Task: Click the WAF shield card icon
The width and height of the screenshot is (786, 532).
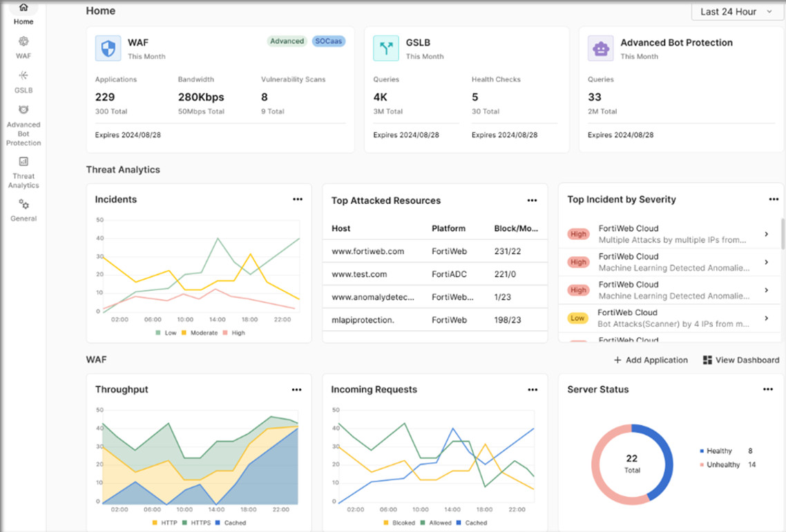Action: tap(108, 48)
